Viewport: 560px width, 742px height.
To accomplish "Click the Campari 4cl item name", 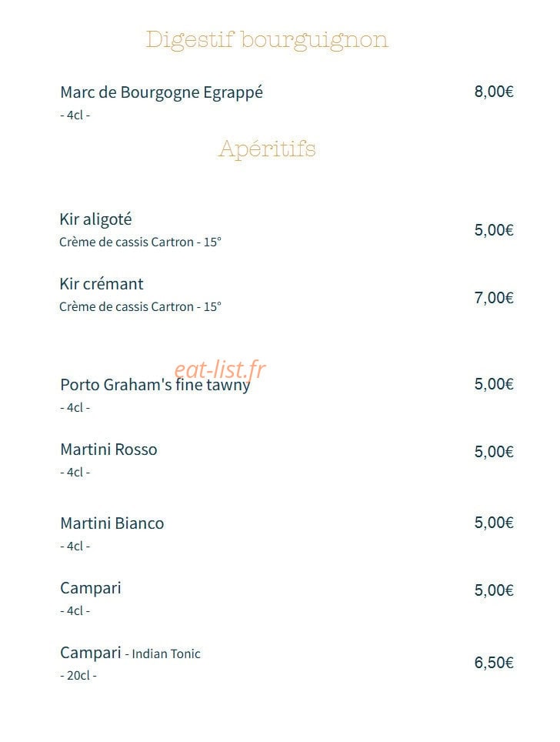I will [91, 588].
